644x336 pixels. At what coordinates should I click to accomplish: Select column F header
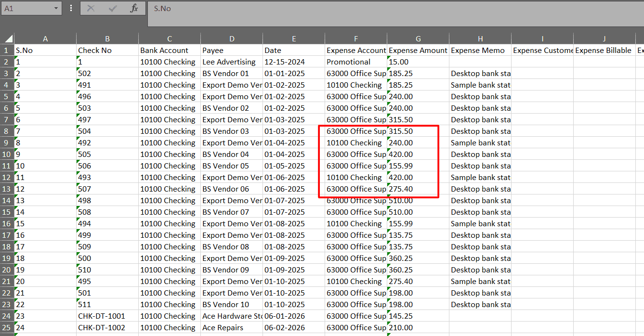[356, 39]
